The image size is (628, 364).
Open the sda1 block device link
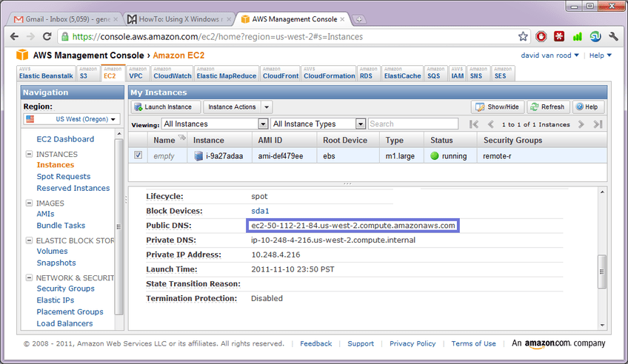click(x=260, y=211)
